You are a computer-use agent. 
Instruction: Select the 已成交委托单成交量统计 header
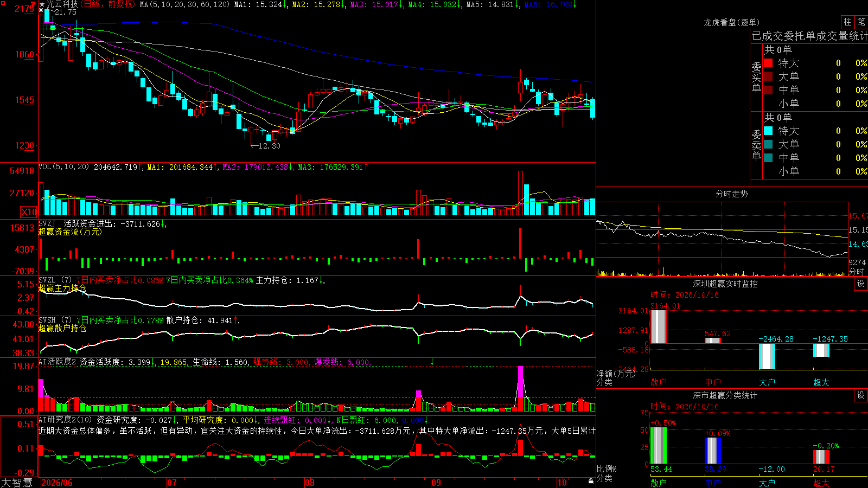pyautogui.click(x=809, y=36)
